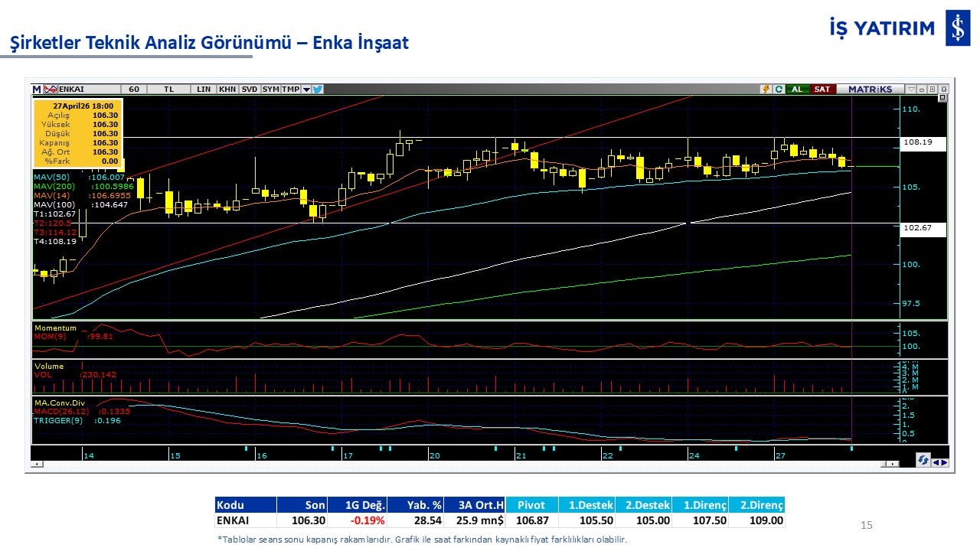Viewport: 980px width, 551px height.
Task: Open the dropdown arrow after TMP
Action: (306, 90)
